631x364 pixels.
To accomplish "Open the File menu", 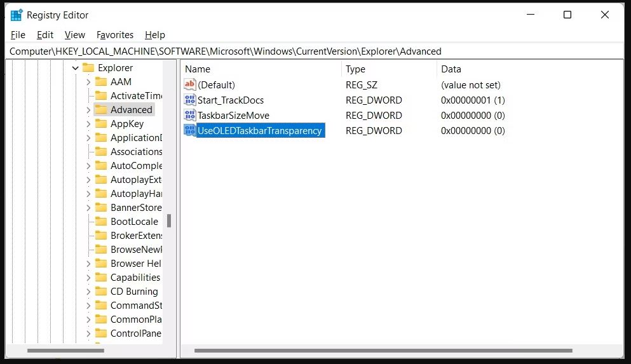I will pos(18,35).
